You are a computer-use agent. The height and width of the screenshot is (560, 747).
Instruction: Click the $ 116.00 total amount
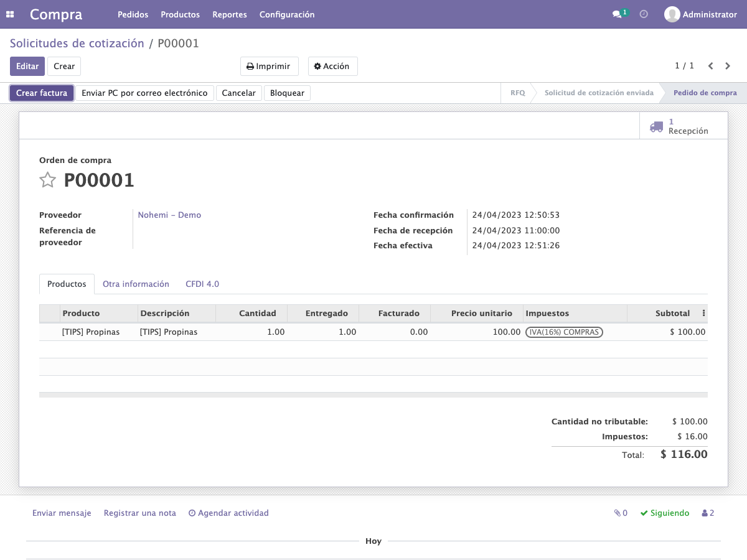[x=684, y=455]
